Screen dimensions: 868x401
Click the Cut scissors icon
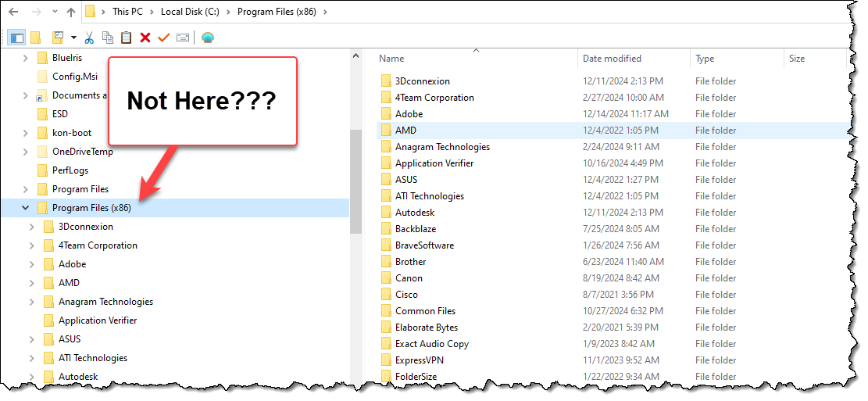[89, 38]
